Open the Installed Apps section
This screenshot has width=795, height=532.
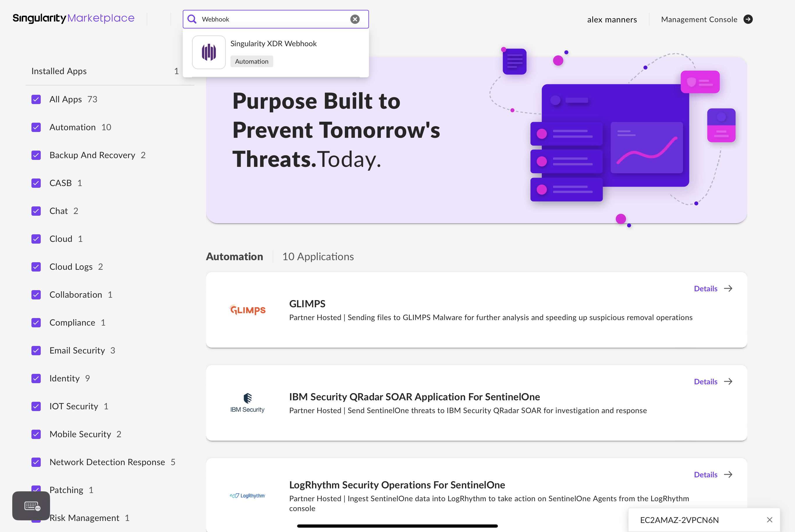tap(59, 71)
